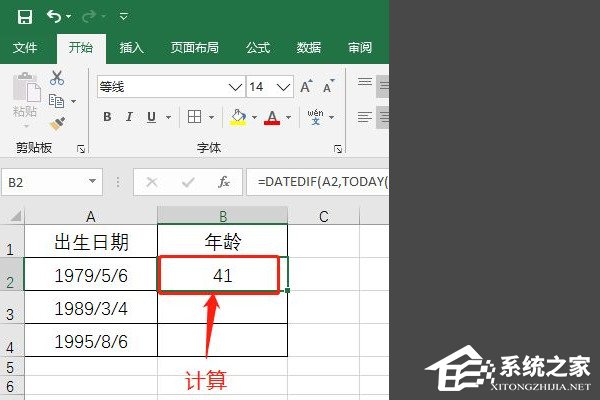Viewport: 600px width, 400px height.
Task: Click align left icon
Action: pyautogui.click(x=365, y=117)
